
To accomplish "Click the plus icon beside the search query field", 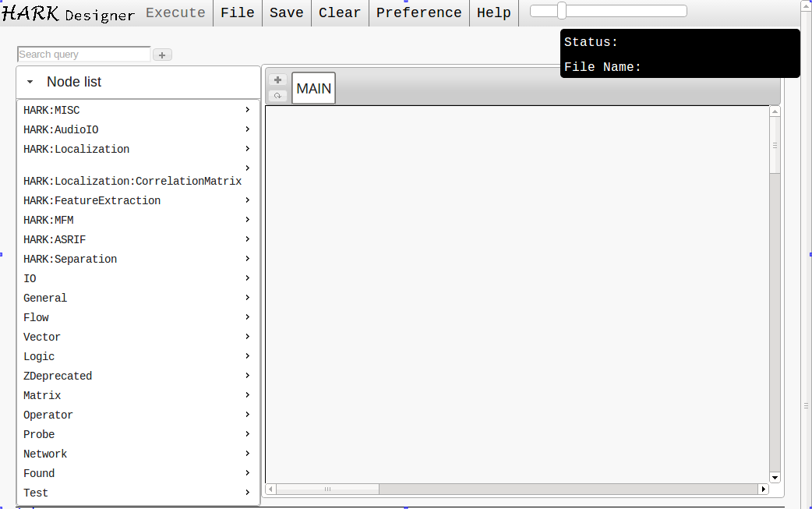I will pyautogui.click(x=161, y=54).
